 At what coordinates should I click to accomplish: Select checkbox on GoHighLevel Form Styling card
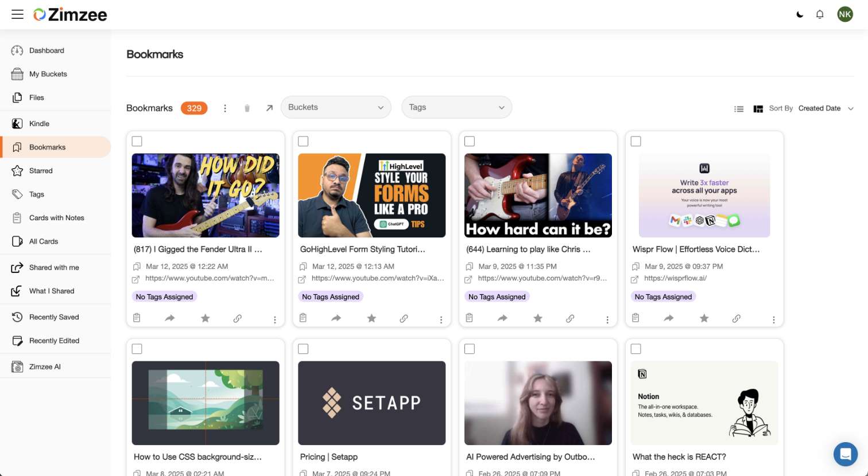point(303,141)
